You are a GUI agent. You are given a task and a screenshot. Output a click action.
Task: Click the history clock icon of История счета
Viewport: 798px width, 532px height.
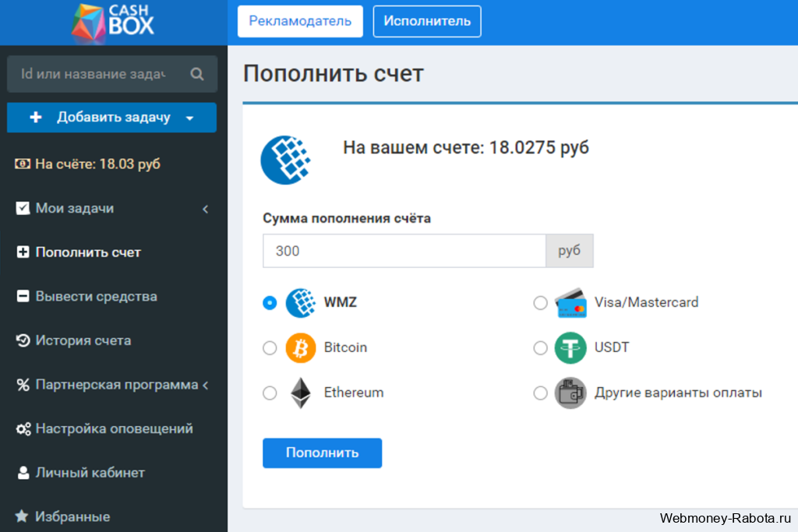click(x=23, y=340)
